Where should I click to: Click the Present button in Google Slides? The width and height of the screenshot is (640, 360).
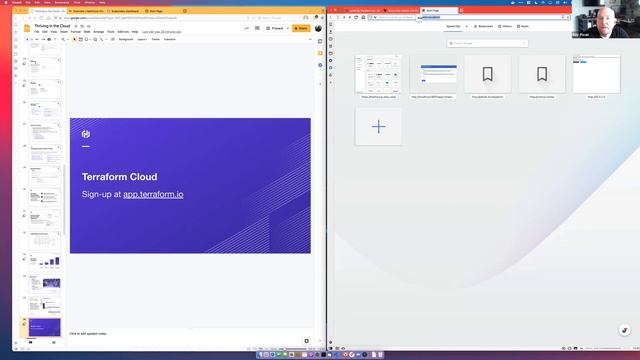(x=275, y=28)
